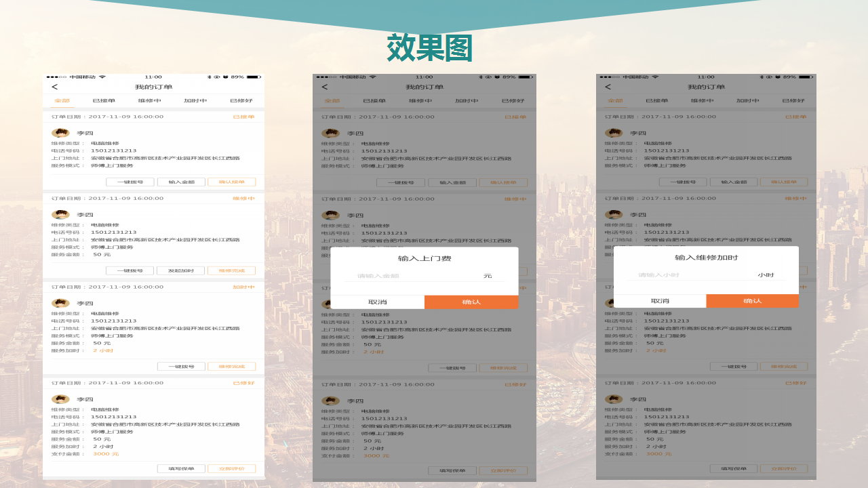868x488 pixels.
Task: Click 李四's avatar in the 已接单 order, left phone
Action: [x=60, y=133]
